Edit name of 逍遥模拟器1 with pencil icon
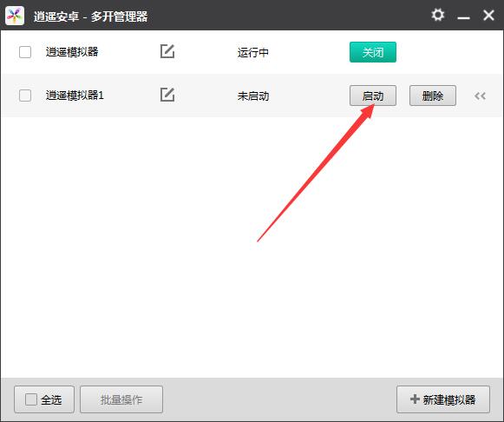Image resolution: width=504 pixels, height=422 pixels. 167,95
